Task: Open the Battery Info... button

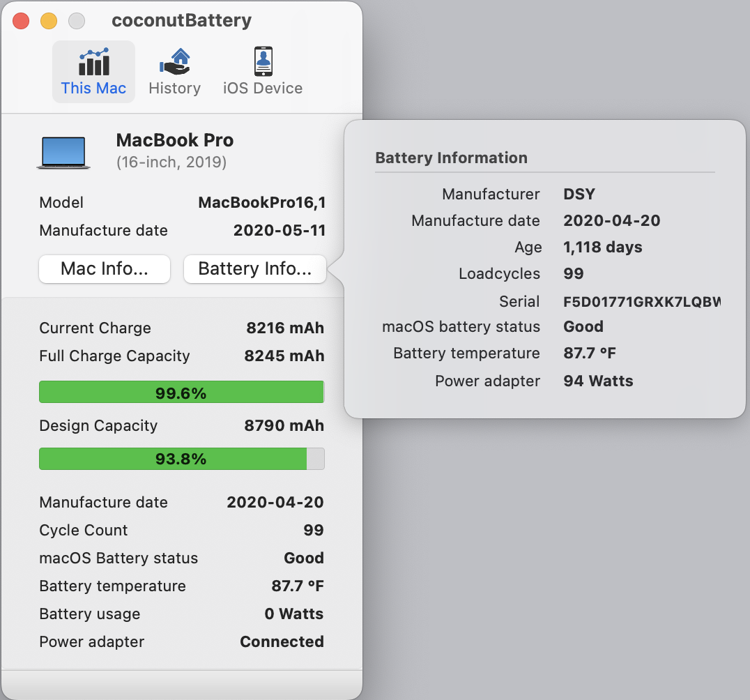Action: point(255,269)
